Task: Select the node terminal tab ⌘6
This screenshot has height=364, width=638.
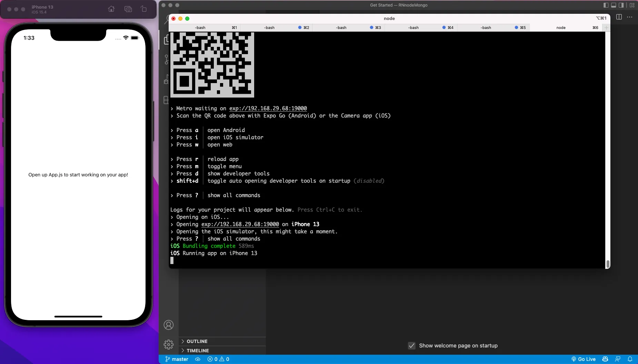Action: 566,28
